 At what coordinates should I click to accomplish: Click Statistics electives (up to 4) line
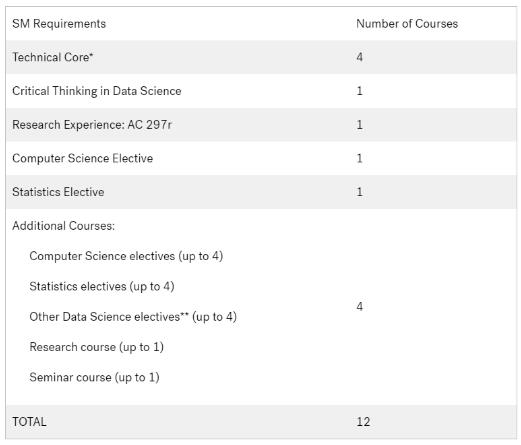(x=102, y=286)
